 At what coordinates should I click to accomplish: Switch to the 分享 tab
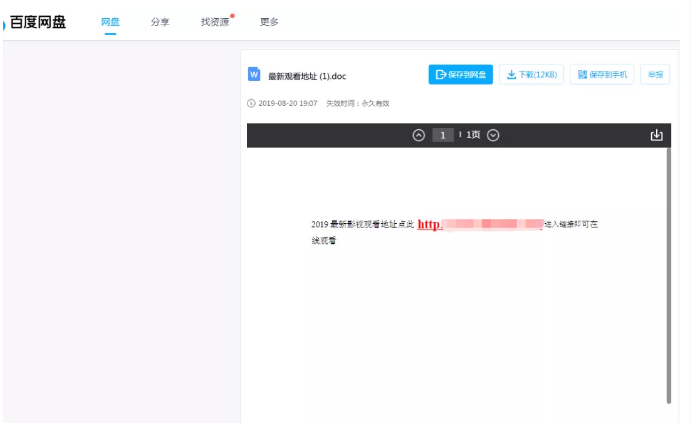coord(160,22)
